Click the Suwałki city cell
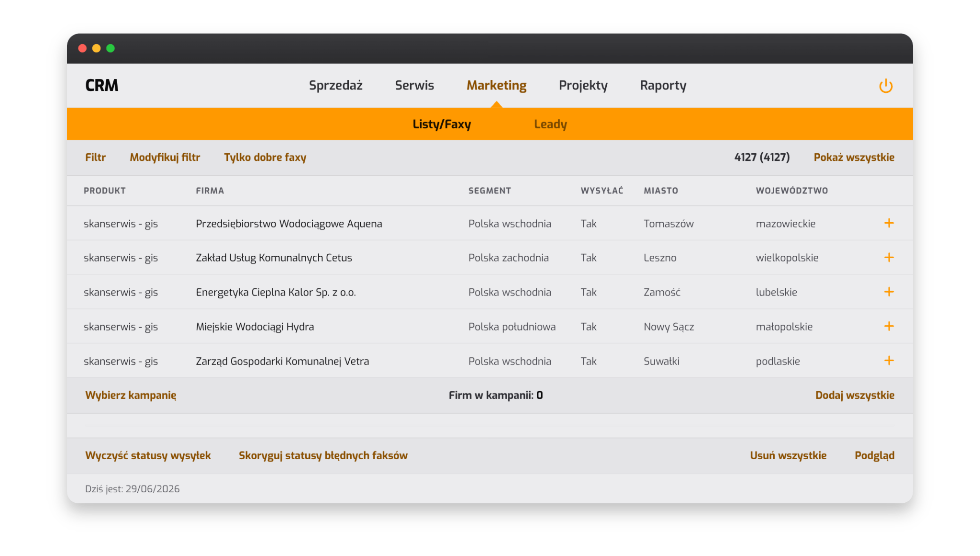The height and width of the screenshot is (556, 980). click(x=661, y=361)
